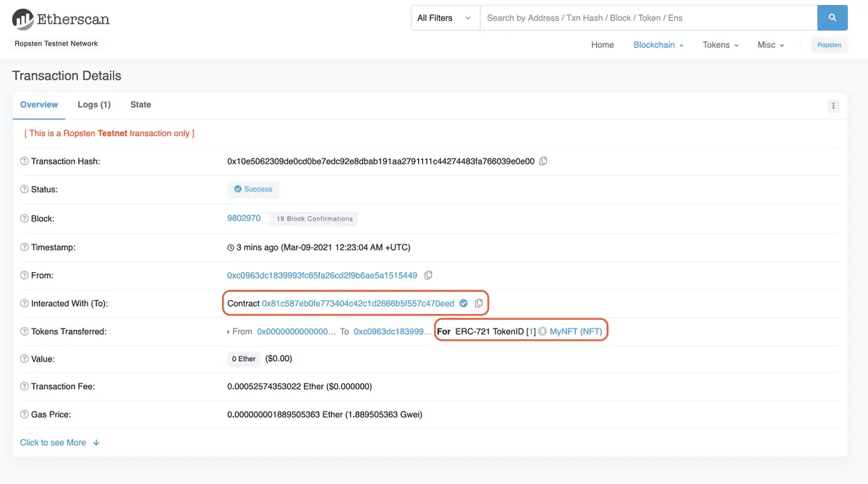The image size is (868, 484).
Task: Click the Gas Price 0.000000001889505363 Ether value
Action: coord(325,415)
